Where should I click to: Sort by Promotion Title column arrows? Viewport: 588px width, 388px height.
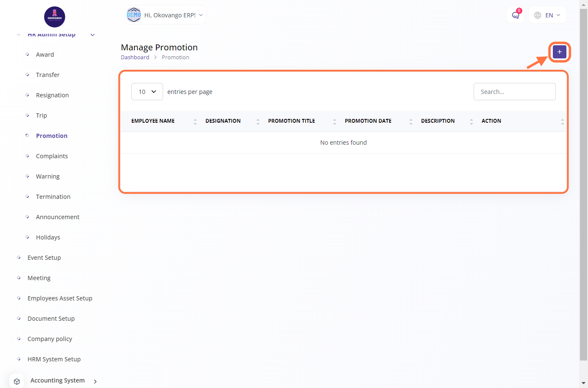click(x=334, y=121)
